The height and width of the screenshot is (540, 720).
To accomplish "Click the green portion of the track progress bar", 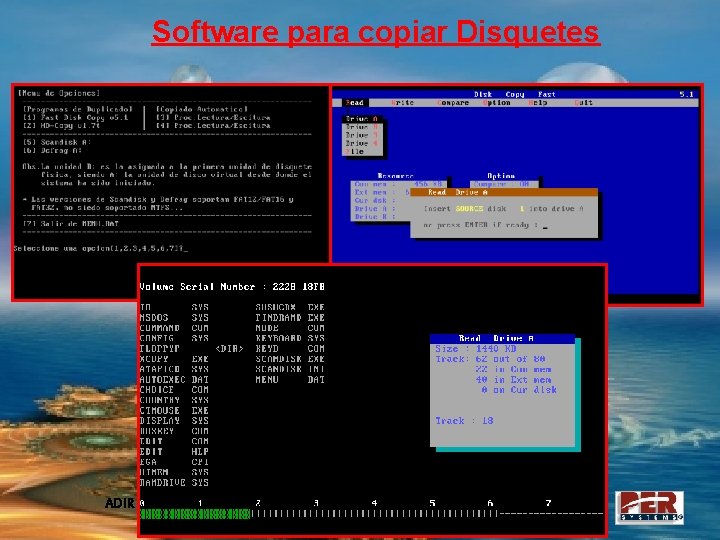I will pos(195,514).
